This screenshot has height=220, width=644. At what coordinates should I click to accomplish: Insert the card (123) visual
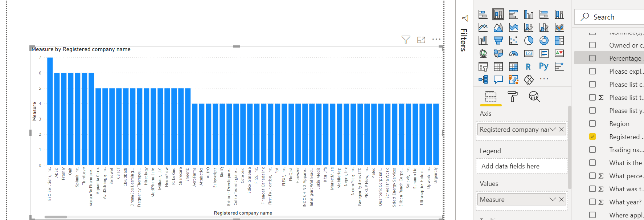click(x=529, y=54)
